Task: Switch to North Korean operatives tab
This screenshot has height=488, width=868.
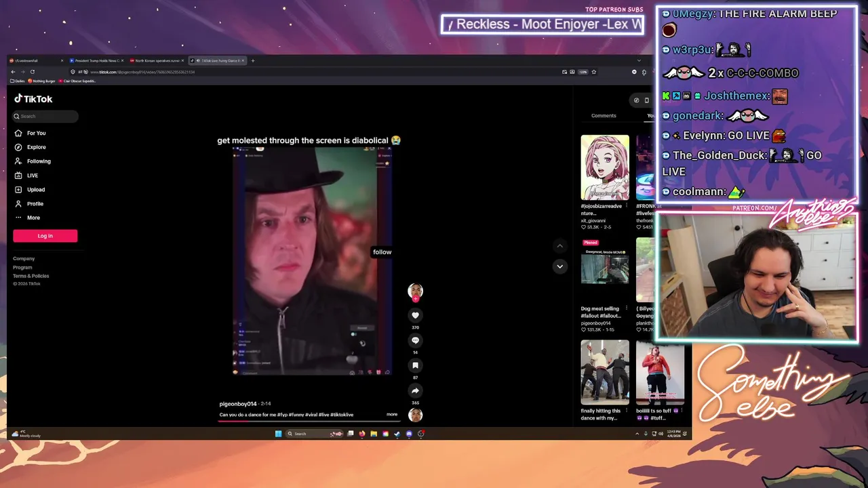Action: click(157, 60)
